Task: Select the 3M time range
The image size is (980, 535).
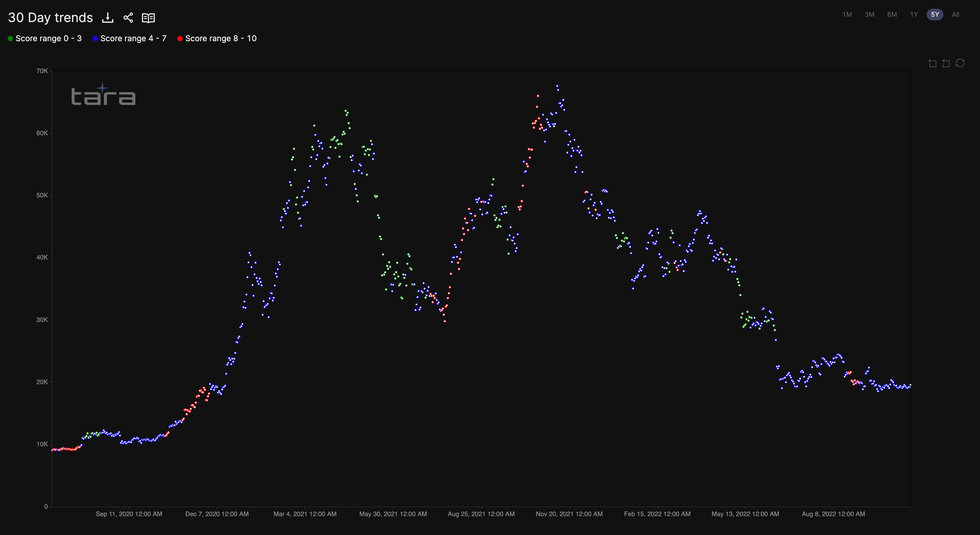Action: (869, 14)
